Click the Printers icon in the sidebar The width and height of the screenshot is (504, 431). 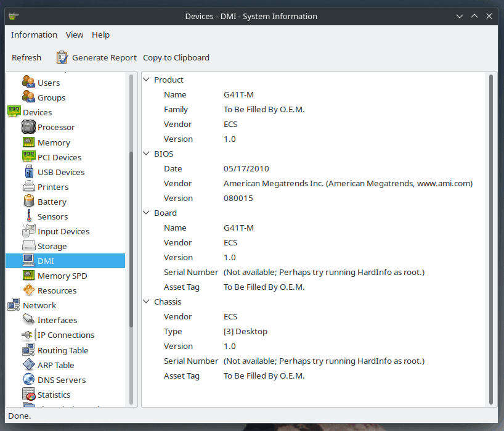pos(28,187)
